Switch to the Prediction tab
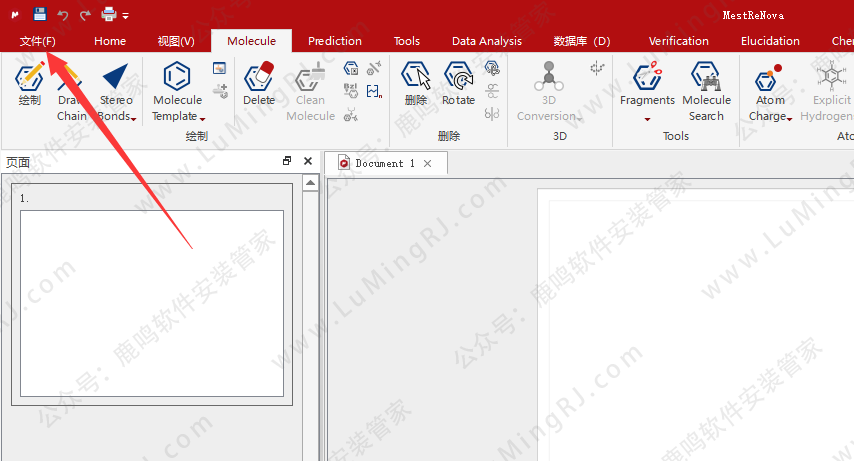Image resolution: width=854 pixels, height=461 pixels. [x=334, y=41]
